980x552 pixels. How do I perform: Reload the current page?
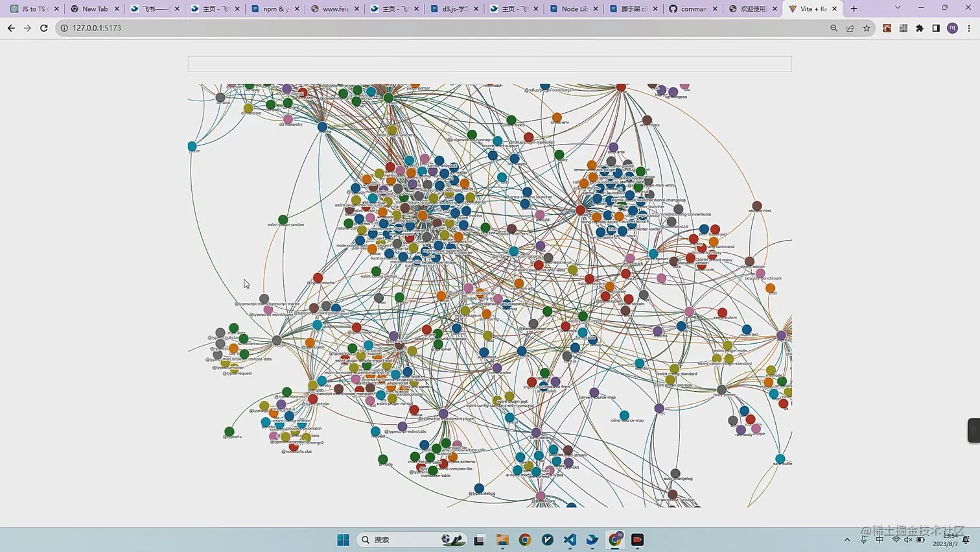[44, 28]
